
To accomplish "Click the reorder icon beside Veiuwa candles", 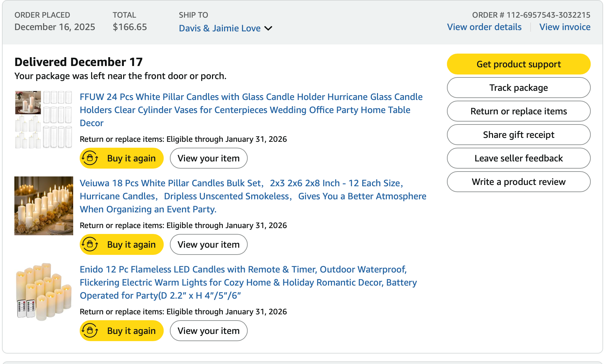I will click(90, 244).
